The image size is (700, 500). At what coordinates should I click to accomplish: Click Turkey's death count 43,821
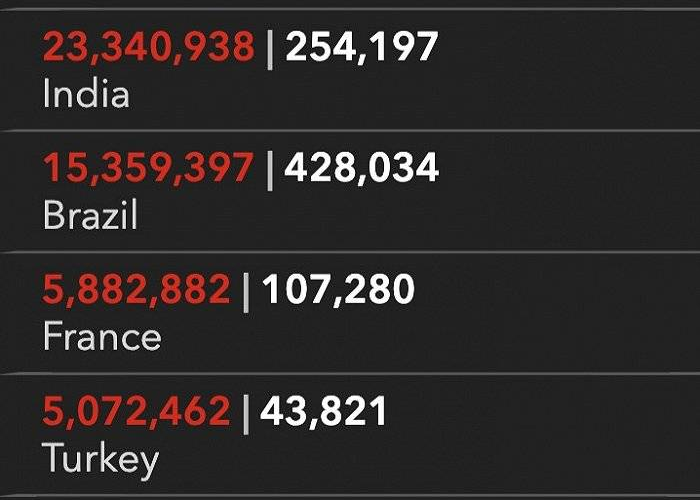point(323,411)
